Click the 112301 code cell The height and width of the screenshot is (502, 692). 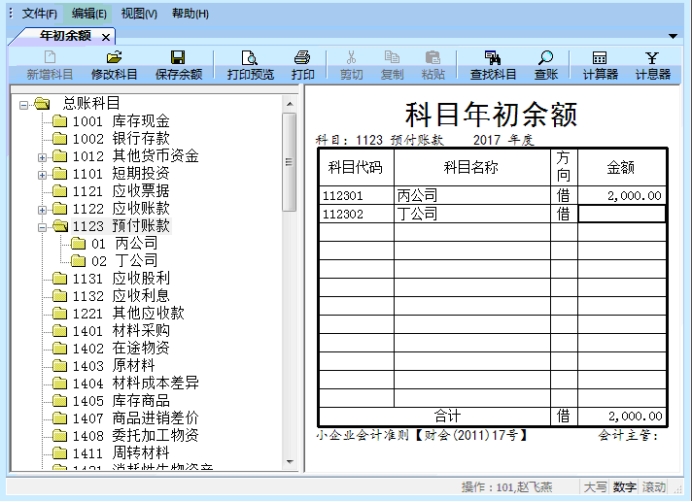[x=356, y=195]
